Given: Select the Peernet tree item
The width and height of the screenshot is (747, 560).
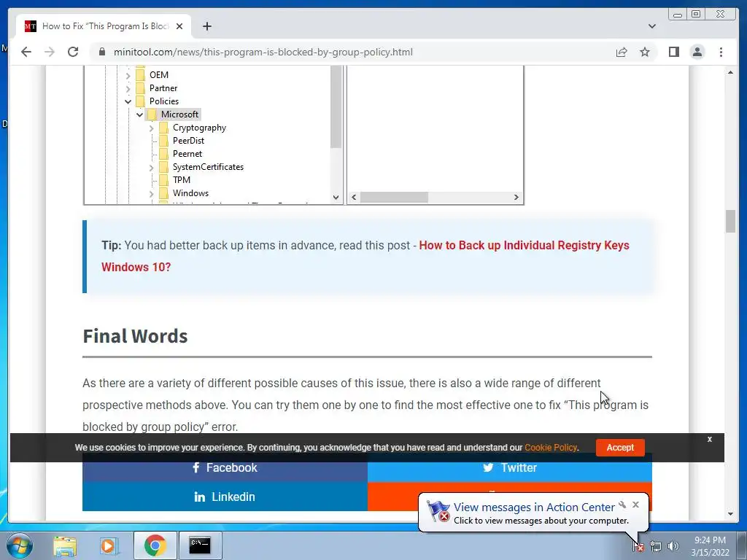Looking at the screenshot, I should (x=187, y=154).
